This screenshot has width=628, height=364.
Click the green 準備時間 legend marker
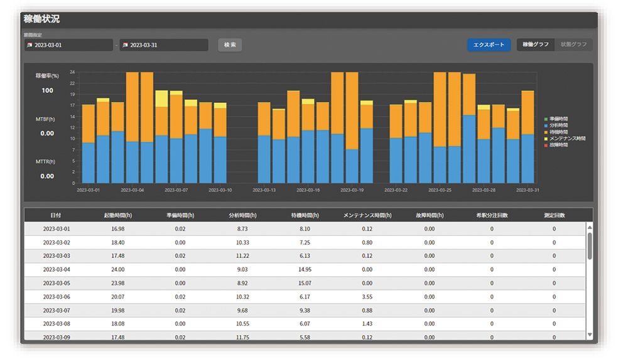(546, 119)
